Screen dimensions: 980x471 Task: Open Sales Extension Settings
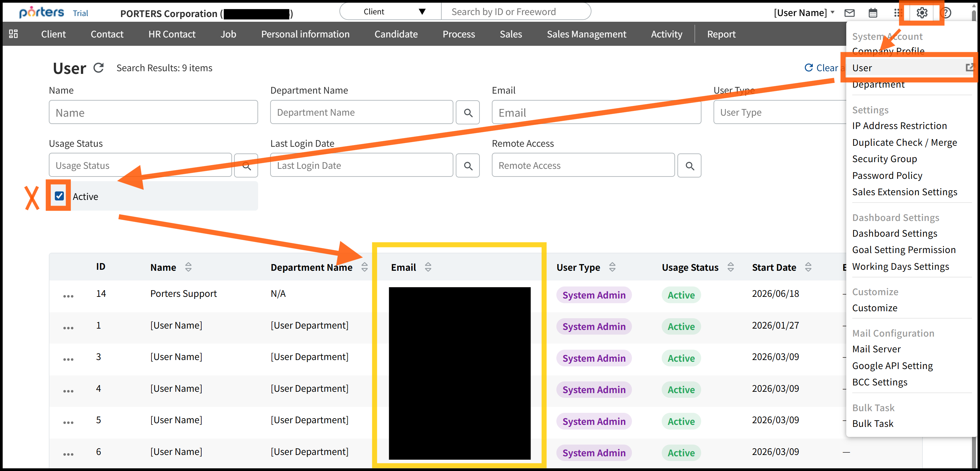[905, 192]
